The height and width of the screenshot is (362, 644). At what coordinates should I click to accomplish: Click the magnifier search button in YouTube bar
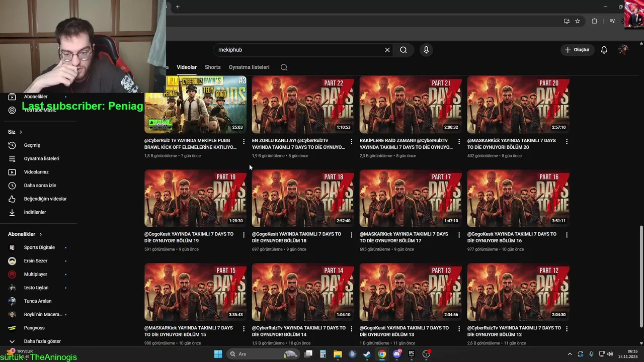404,50
